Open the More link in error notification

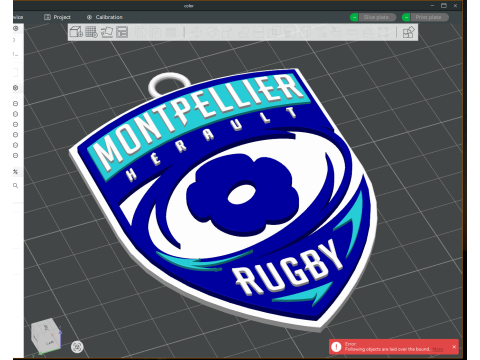[x=438, y=349]
